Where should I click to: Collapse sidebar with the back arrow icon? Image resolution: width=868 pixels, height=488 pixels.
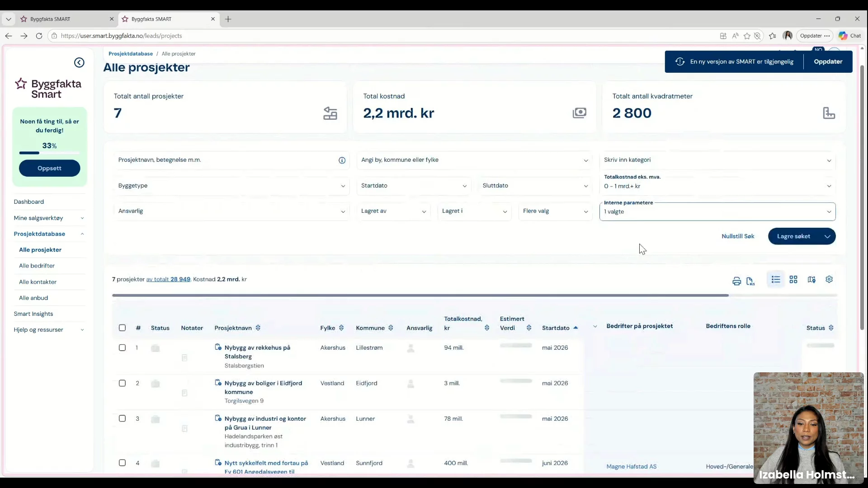coord(79,63)
